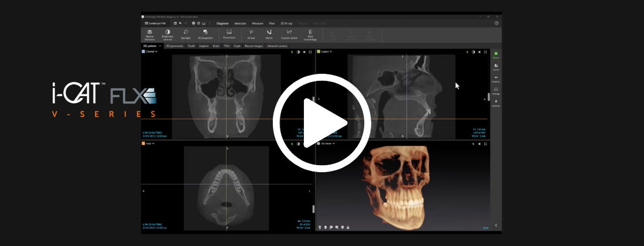This screenshot has height=246, width=644.
Task: Open the Intraoral camera tab
Action: tap(278, 46)
